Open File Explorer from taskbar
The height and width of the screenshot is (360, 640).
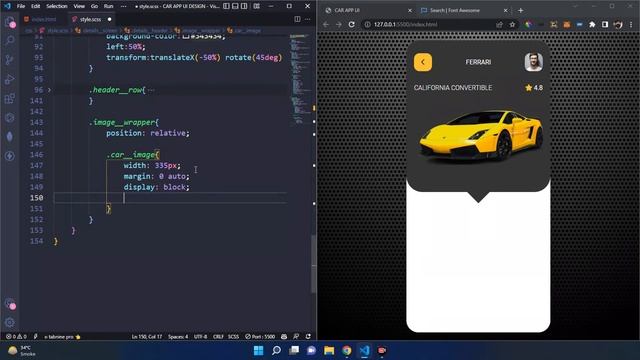pos(329,350)
